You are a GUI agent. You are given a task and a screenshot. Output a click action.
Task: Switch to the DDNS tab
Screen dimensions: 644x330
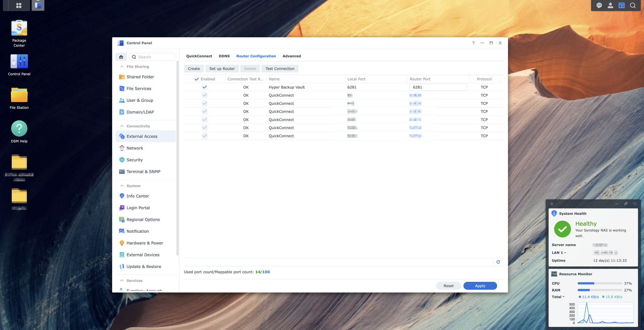click(224, 56)
